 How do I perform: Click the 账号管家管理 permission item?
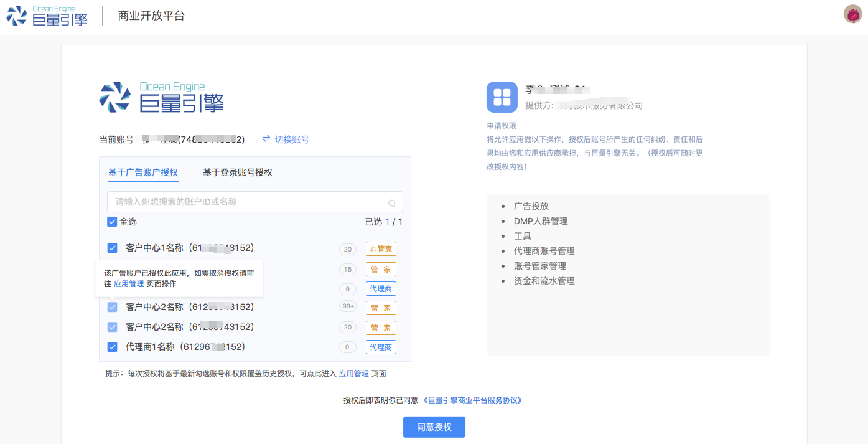pyautogui.click(x=540, y=266)
